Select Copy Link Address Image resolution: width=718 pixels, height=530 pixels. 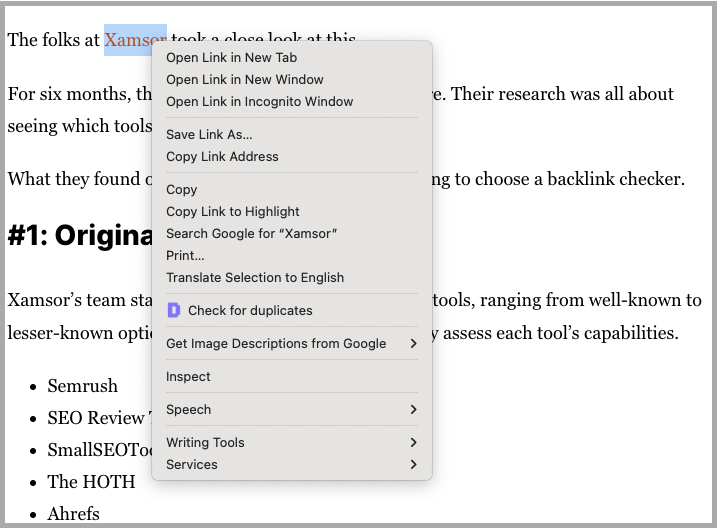tap(292, 157)
